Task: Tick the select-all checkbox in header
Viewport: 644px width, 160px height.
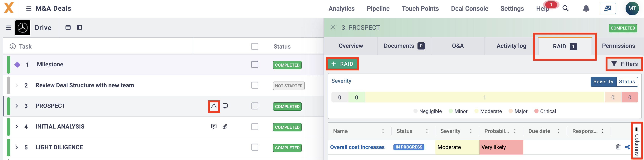Action: coord(255,46)
